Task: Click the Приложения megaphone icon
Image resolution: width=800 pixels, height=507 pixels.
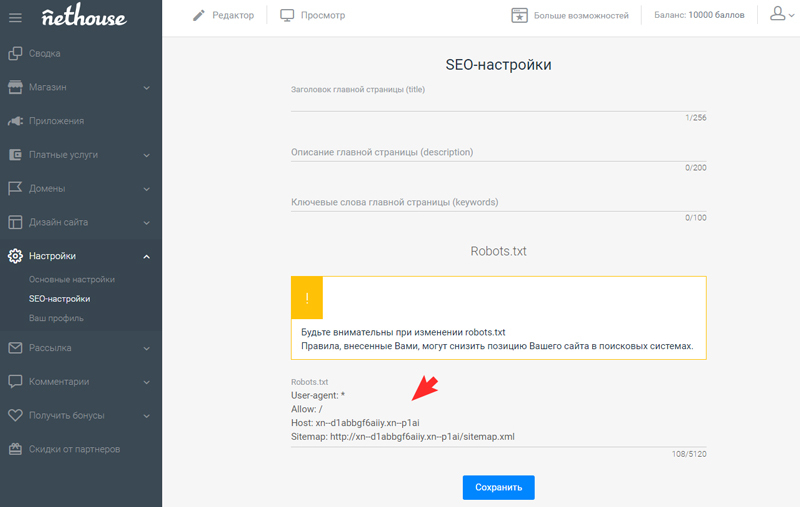Action: click(15, 121)
